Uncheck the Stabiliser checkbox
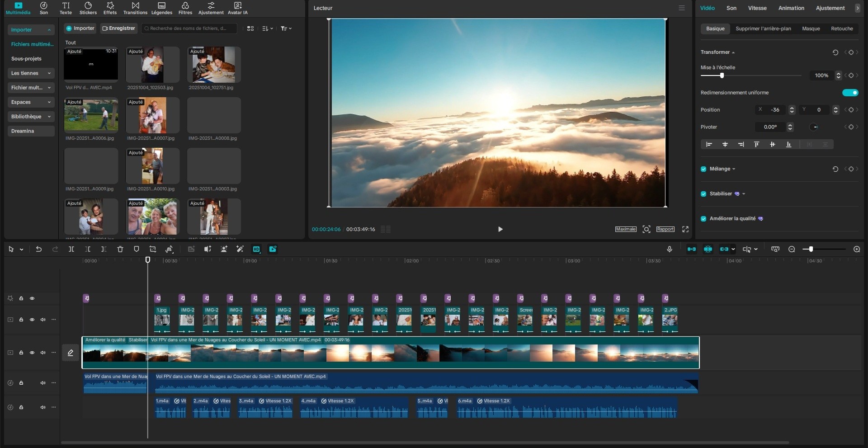 (703, 194)
